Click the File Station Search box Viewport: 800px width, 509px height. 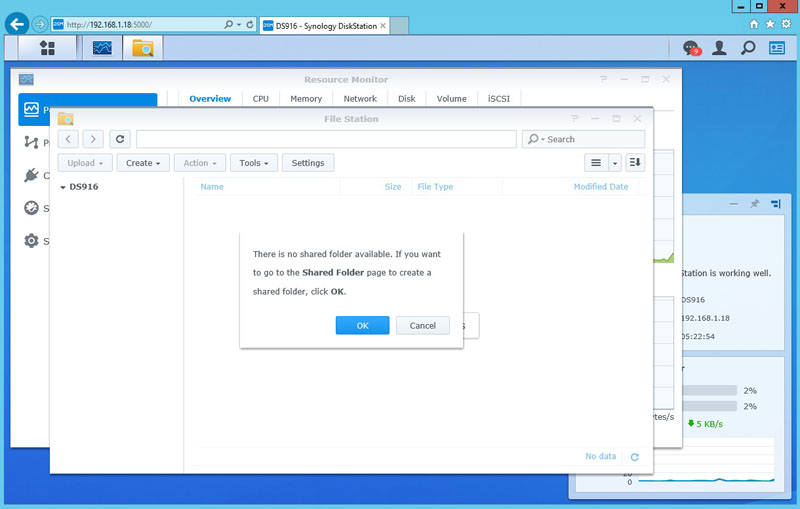583,139
